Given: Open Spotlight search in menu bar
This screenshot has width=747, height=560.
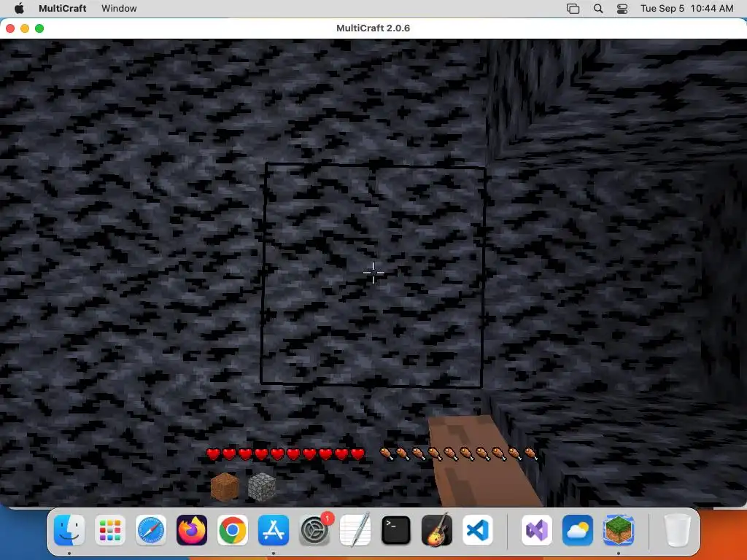Looking at the screenshot, I should [598, 8].
